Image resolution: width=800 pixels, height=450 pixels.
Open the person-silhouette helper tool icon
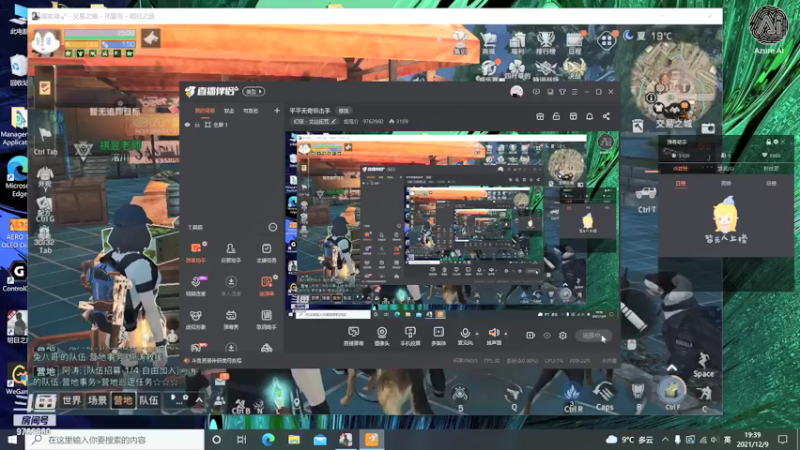(231, 253)
